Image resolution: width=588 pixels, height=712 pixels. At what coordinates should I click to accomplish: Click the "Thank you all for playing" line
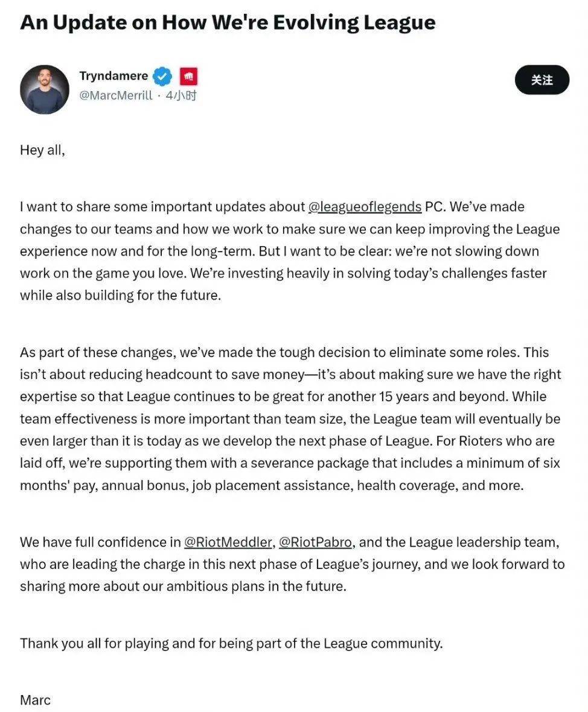(x=231, y=643)
